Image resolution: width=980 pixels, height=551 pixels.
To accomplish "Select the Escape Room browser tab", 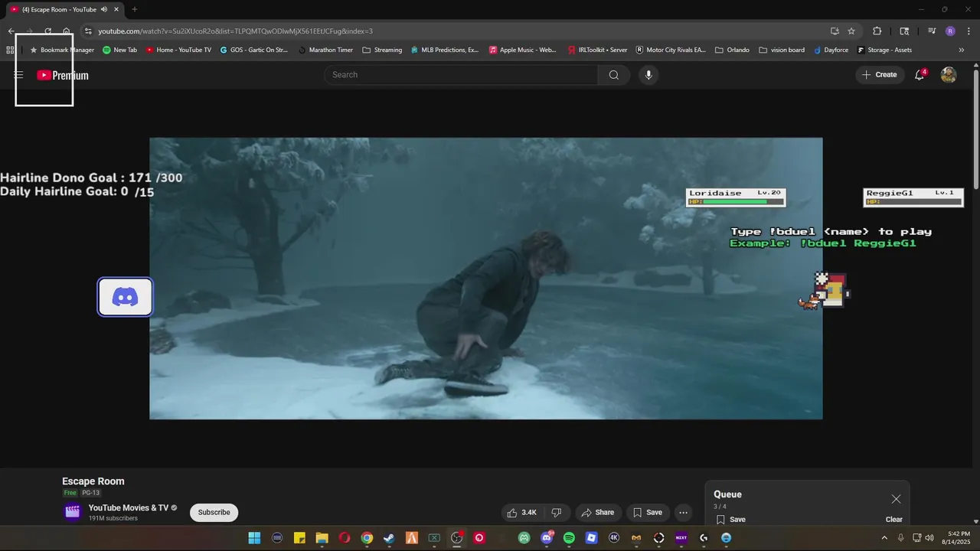I will [x=63, y=9].
